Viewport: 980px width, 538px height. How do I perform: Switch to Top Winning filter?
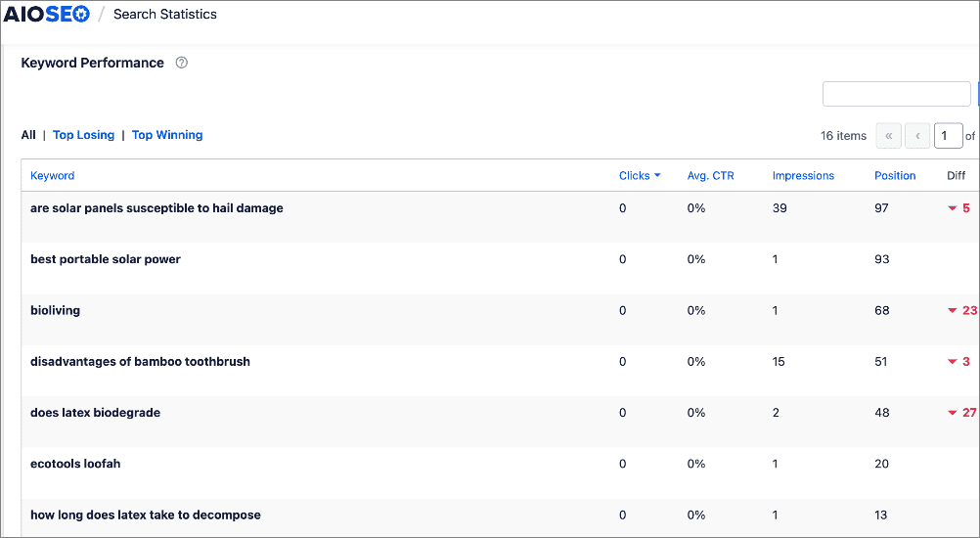167,135
